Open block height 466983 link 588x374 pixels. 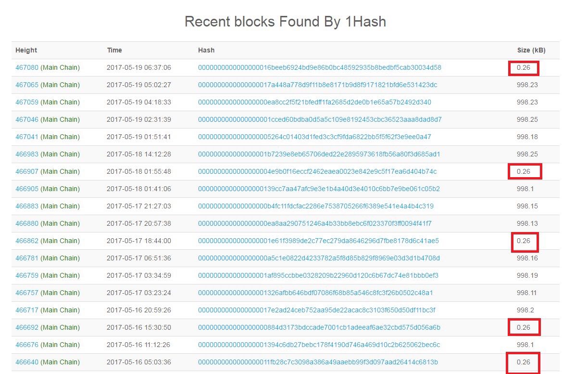tap(27, 154)
